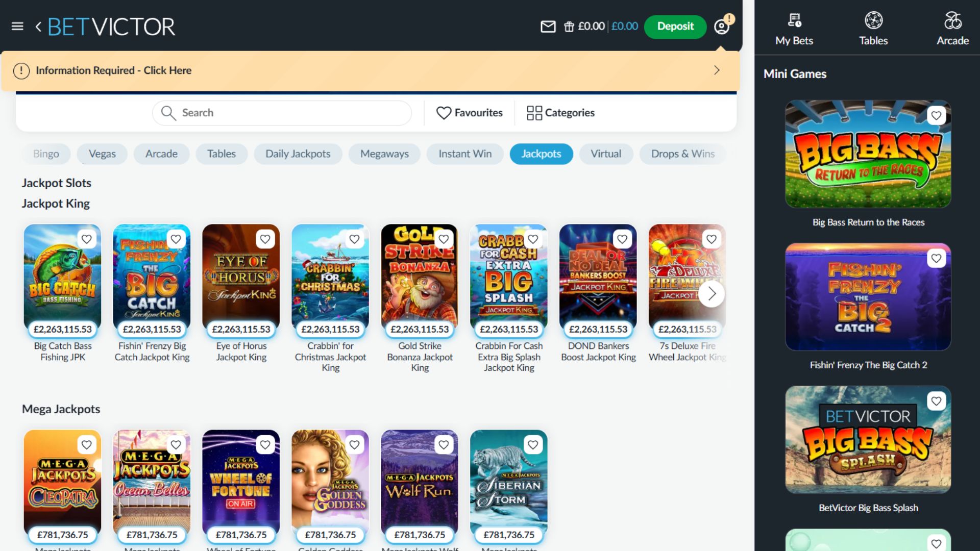
Task: Favourite Gold Strike Bonanza Jackpot King
Action: click(x=444, y=239)
